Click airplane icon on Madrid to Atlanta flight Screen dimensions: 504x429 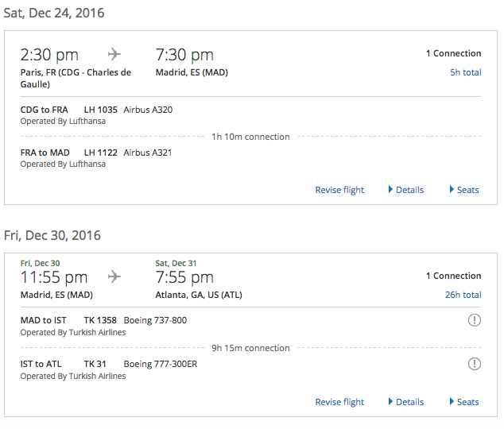[114, 276]
